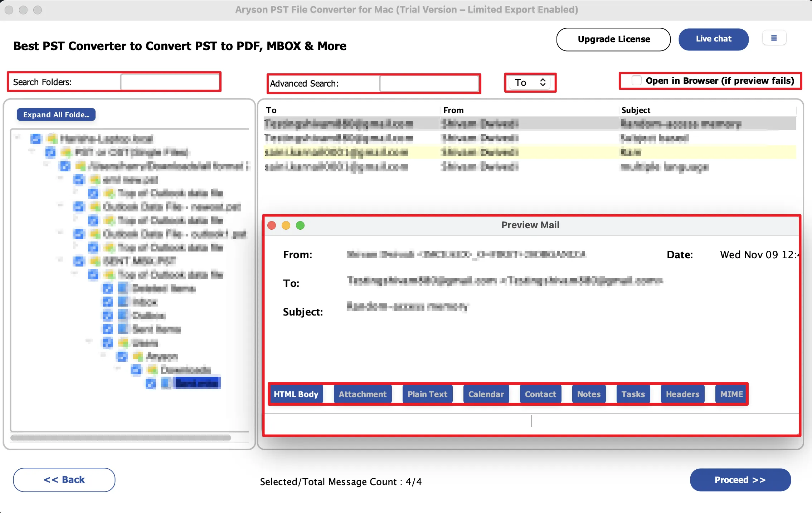812x513 pixels.
Task: Click the PST or OST (Single Files) folder icon
Action: (x=67, y=152)
